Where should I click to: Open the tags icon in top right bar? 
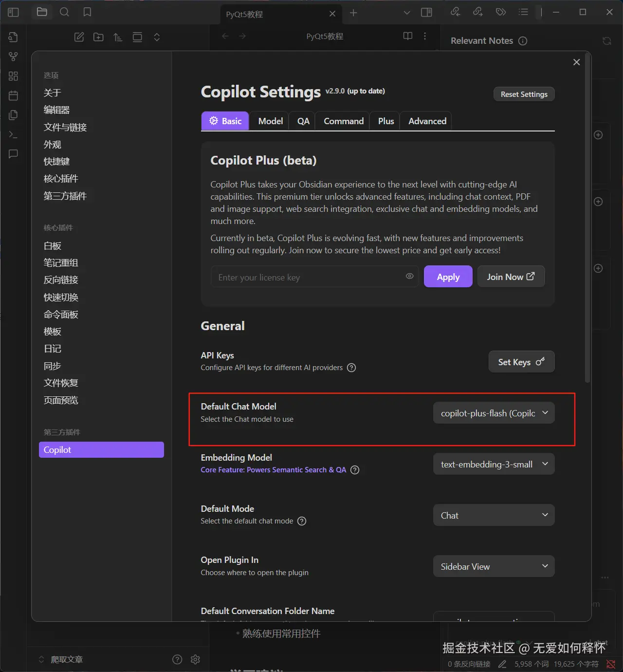(x=501, y=12)
